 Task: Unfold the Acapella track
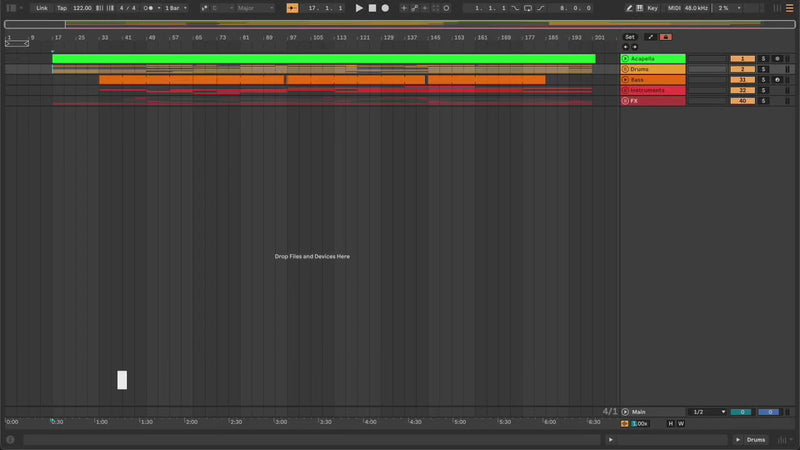[x=626, y=59]
